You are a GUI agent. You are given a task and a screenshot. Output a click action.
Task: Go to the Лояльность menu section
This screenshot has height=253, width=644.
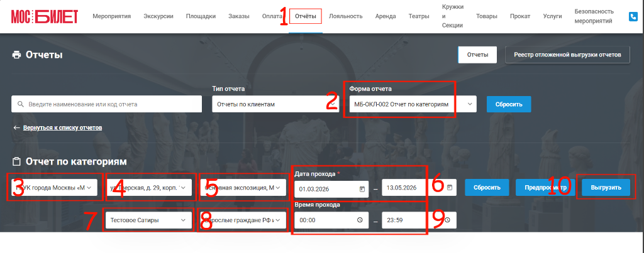[x=346, y=16]
